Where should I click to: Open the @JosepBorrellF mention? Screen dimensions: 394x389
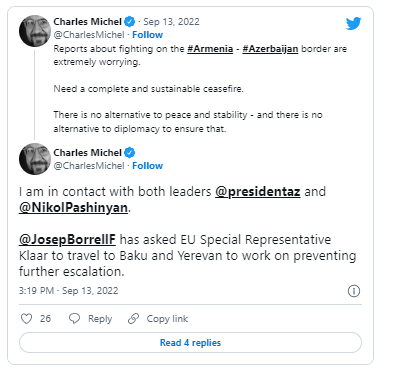67,240
